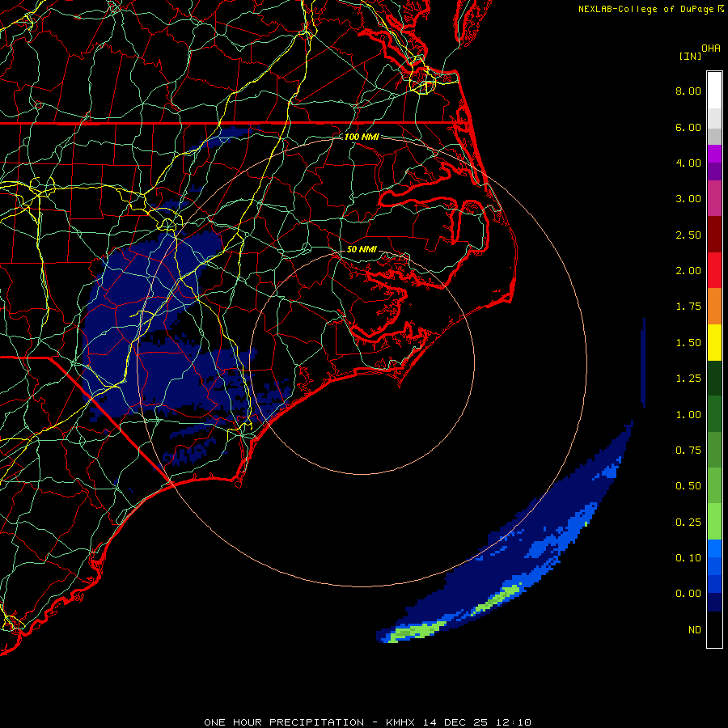Click the ND legend label

[x=695, y=630]
